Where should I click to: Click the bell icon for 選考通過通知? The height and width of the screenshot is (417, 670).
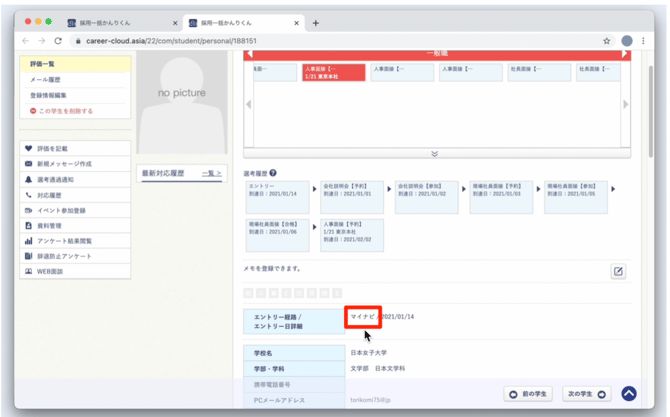click(28, 179)
